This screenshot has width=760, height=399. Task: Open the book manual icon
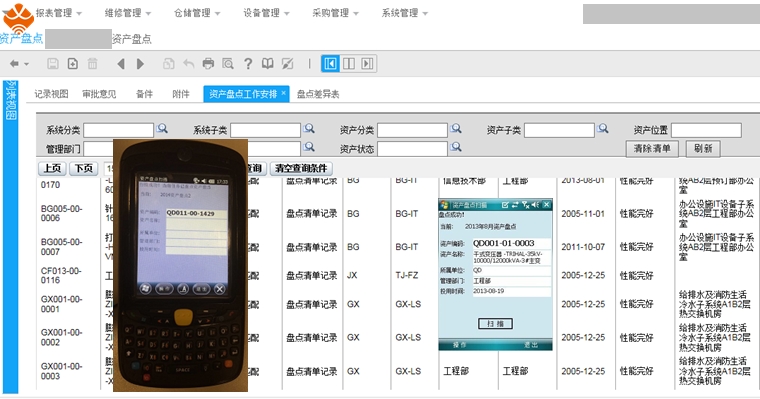coord(268,64)
